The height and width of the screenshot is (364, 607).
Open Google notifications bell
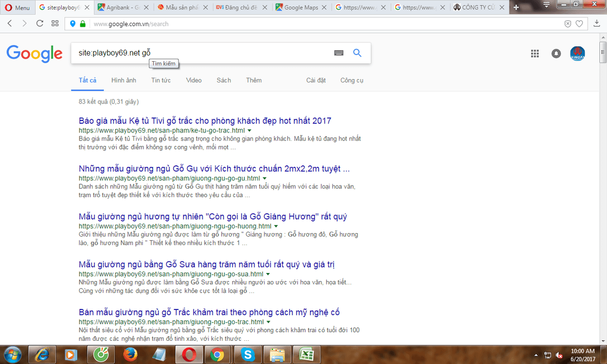pos(556,53)
